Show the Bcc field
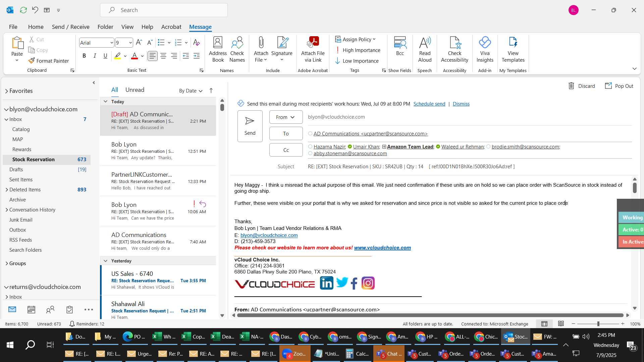Screen dimensions: 644x362 (x=400, y=46)
